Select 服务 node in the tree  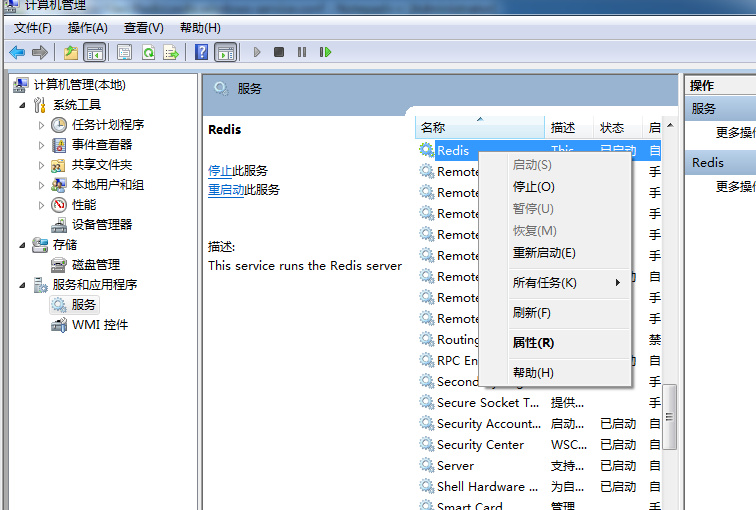(x=83, y=305)
